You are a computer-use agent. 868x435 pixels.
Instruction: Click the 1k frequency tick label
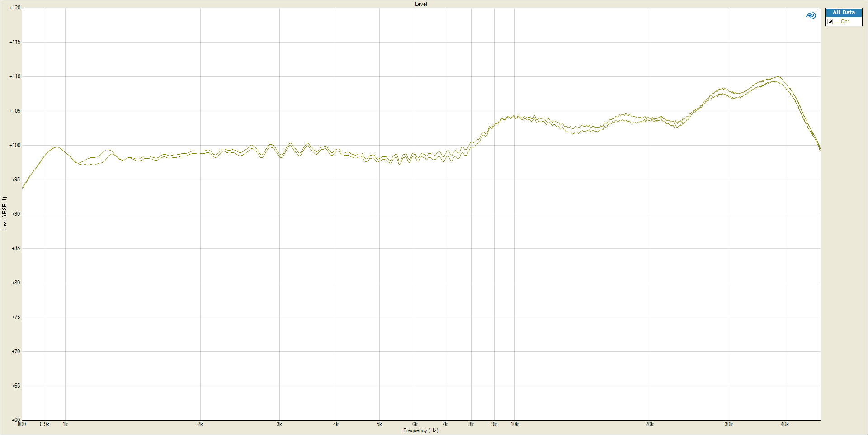tap(65, 424)
